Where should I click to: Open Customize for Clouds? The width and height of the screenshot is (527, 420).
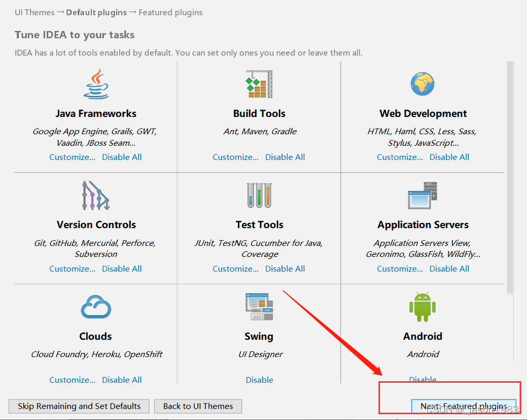click(x=72, y=380)
